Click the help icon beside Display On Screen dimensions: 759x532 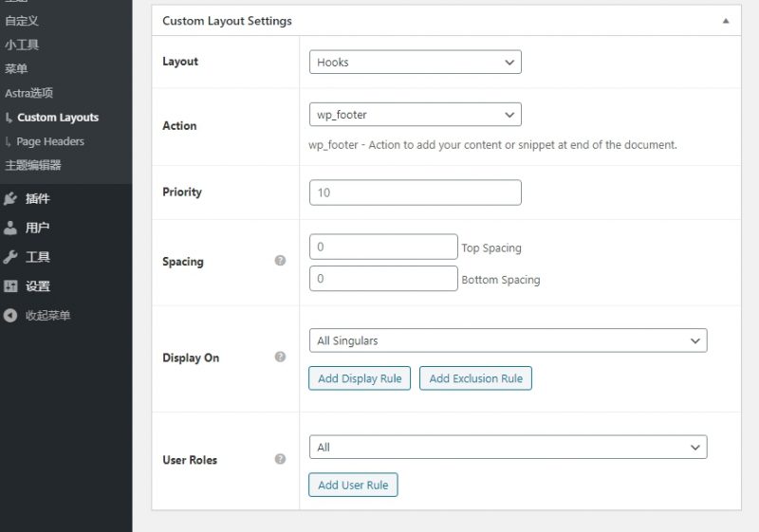(280, 358)
